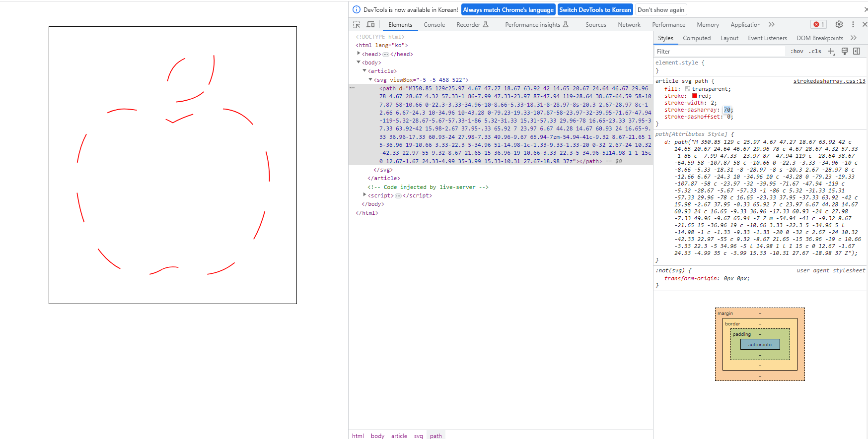Viewport: 868px width, 439px height.
Task: Collapse the article element node
Action: click(364, 71)
